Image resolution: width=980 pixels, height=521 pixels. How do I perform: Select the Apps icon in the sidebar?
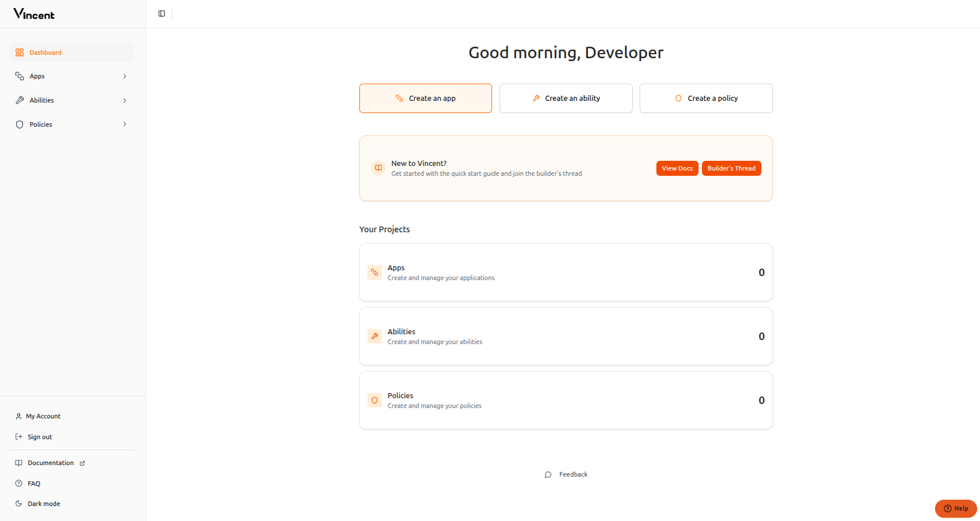[20, 76]
